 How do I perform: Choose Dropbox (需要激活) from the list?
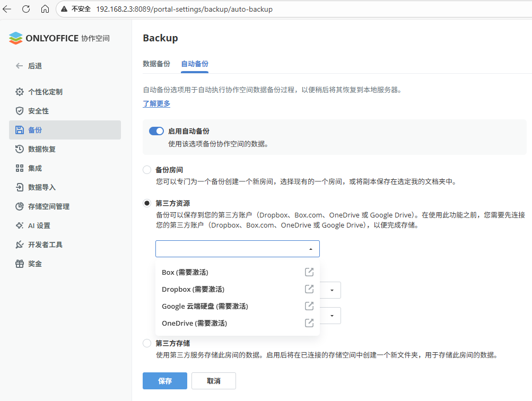point(193,289)
